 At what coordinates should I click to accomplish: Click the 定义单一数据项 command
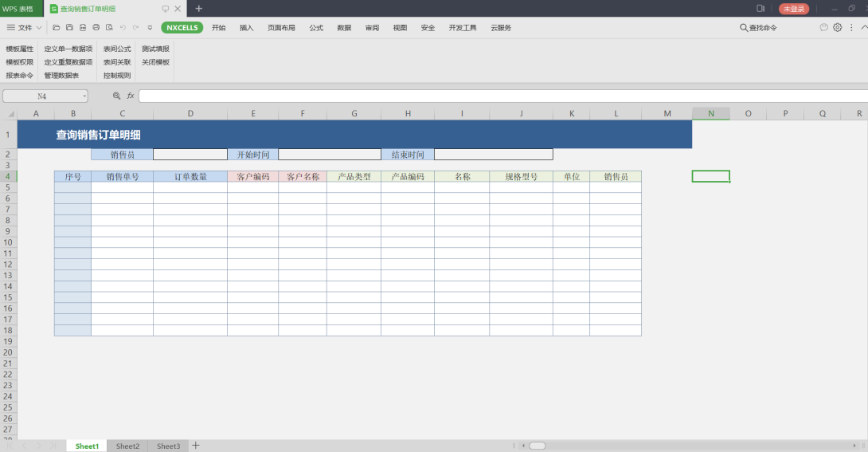pyautogui.click(x=68, y=49)
